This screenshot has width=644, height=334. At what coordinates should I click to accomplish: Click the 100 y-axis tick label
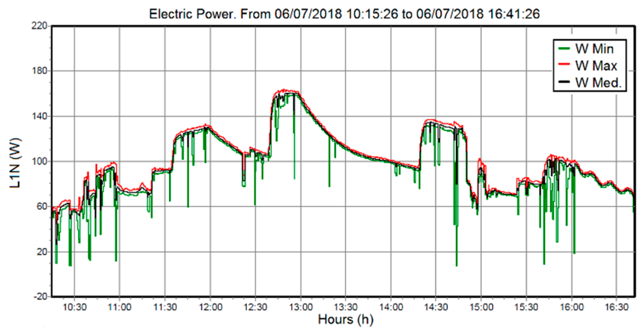tap(39, 161)
